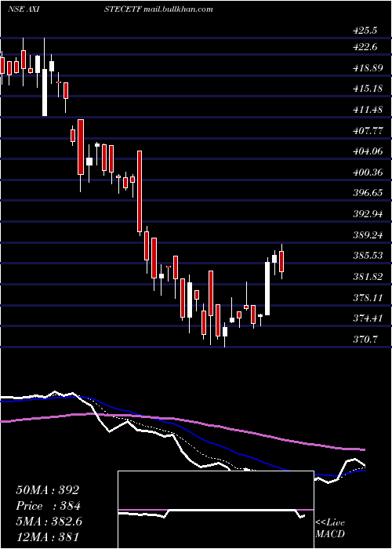Click the 370.7 price axis label
The width and height of the screenshot is (392, 549).
pos(365,340)
